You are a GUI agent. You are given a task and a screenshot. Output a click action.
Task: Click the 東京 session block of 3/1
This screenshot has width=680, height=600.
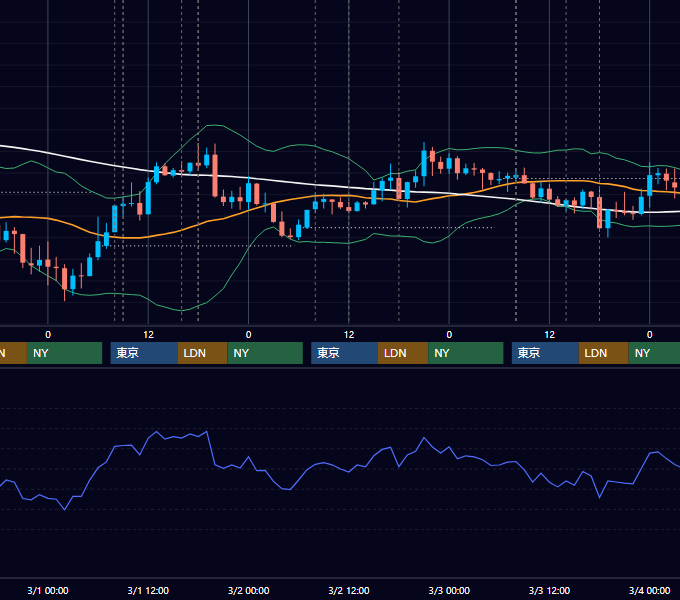pyautogui.click(x=144, y=353)
